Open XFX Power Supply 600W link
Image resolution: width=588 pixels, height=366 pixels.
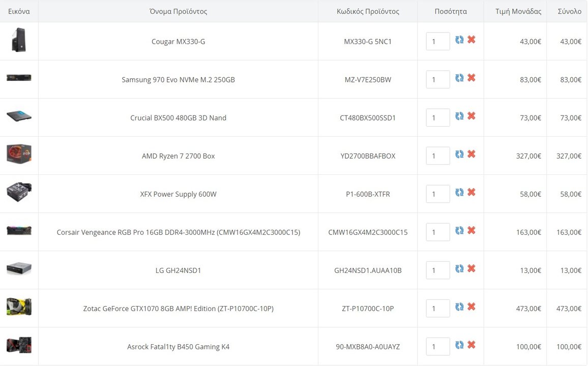[178, 194]
